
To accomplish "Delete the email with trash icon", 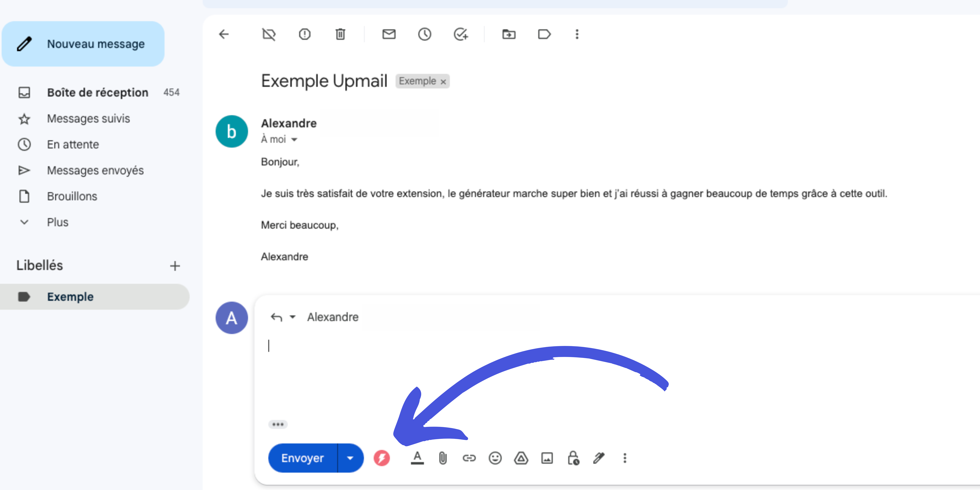I will click(x=340, y=34).
